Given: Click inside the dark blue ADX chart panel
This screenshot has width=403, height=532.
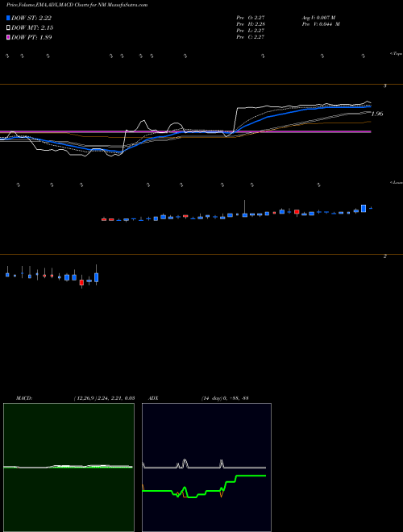Looking at the screenshot, I should point(206,468).
